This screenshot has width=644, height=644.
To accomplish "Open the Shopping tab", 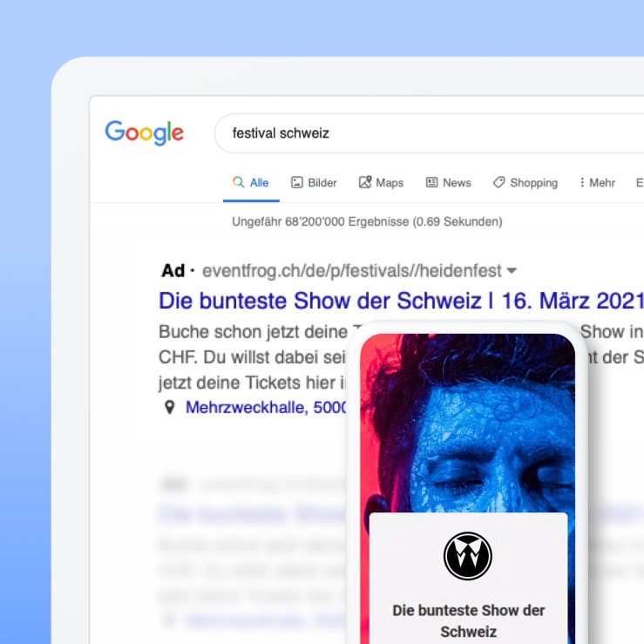I will 525,183.
